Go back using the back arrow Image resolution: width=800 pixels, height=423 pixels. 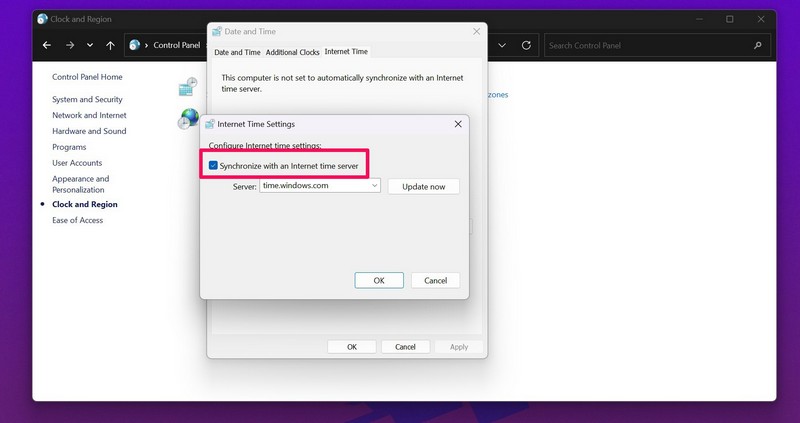click(46, 45)
